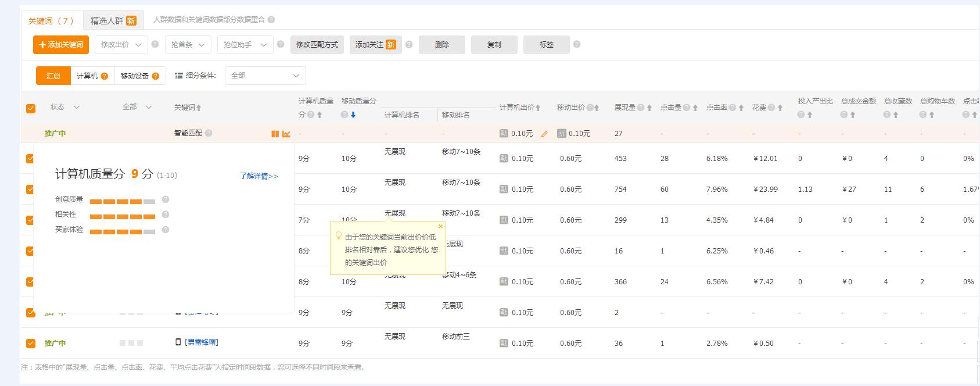980x386 pixels.
Task: Sort by 投入产出比 arrow
Action: (810, 115)
